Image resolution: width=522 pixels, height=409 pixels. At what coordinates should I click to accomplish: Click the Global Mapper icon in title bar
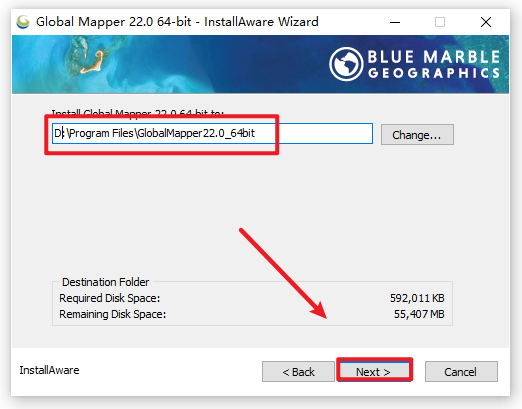click(x=23, y=22)
